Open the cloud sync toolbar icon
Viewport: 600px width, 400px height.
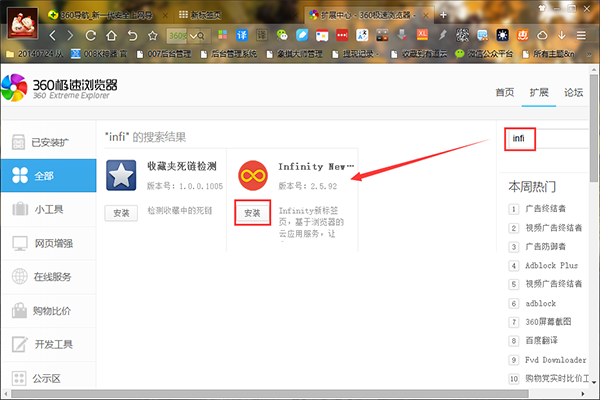coord(542,36)
